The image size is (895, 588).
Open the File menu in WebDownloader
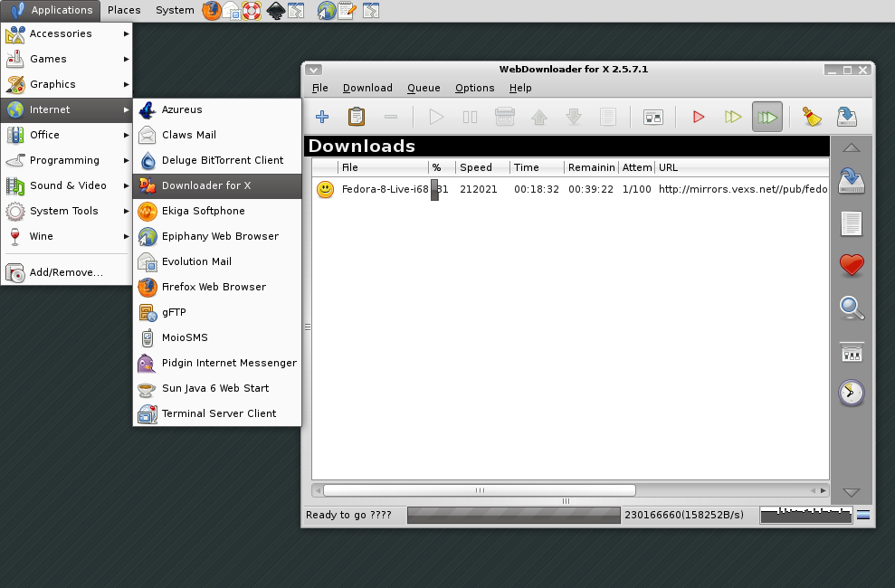(x=319, y=88)
